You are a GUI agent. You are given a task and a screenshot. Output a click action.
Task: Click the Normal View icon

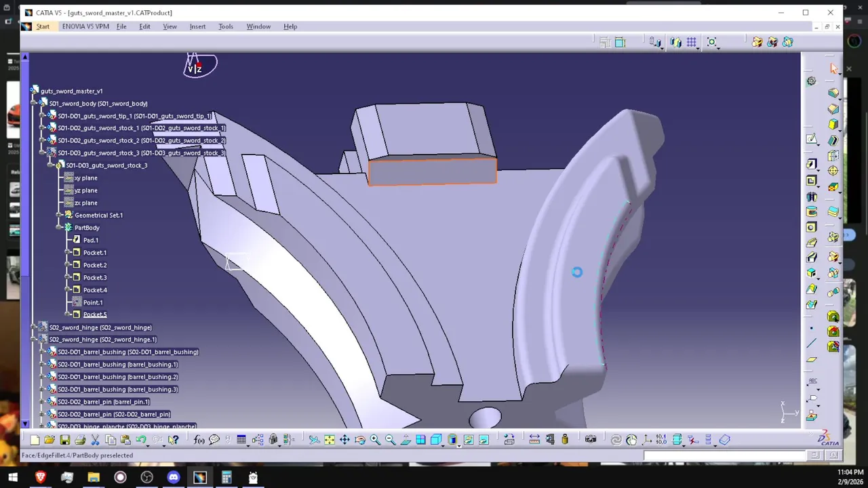[x=406, y=440]
